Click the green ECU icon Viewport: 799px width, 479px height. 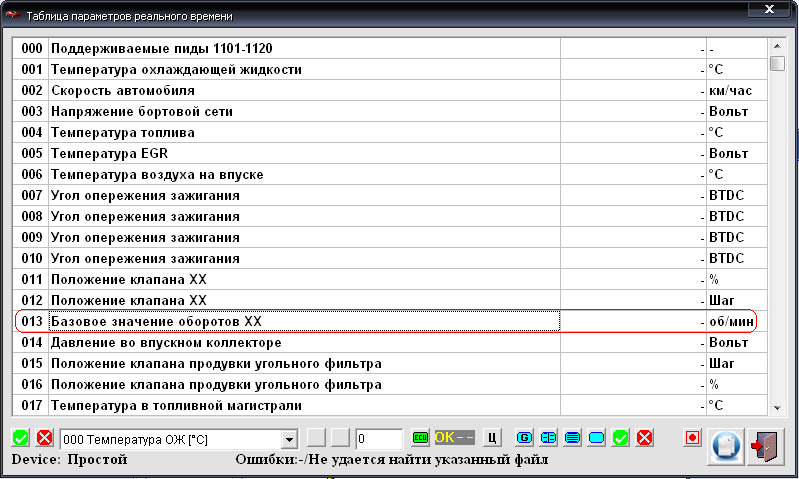coord(420,438)
